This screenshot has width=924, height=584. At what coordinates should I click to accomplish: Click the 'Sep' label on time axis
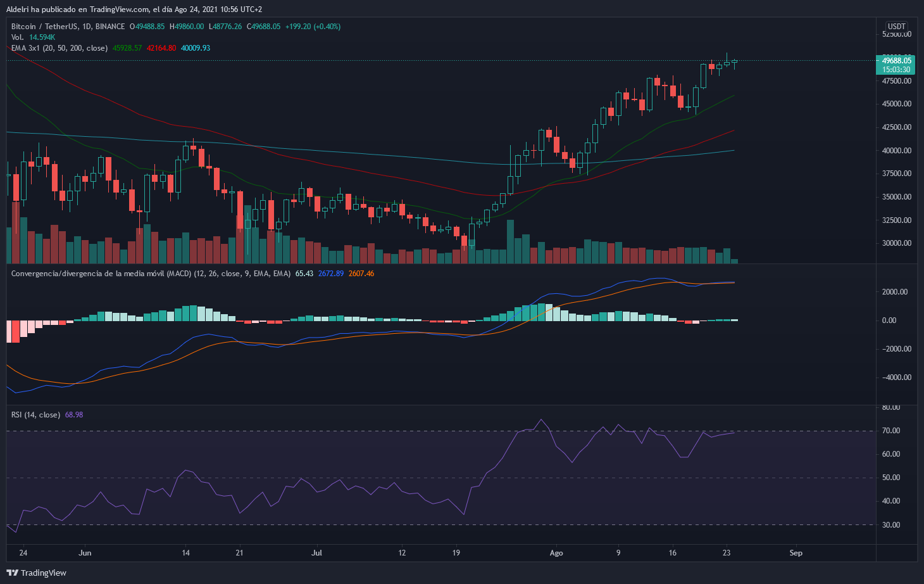click(796, 553)
